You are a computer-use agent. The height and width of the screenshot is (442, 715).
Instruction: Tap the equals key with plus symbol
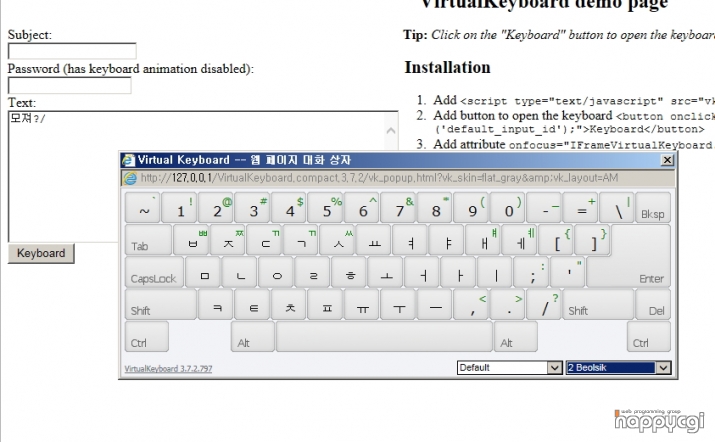[580, 208]
